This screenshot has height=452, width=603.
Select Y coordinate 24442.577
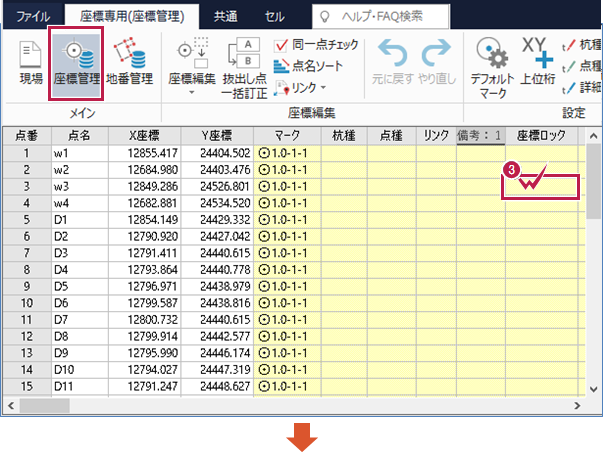217,337
